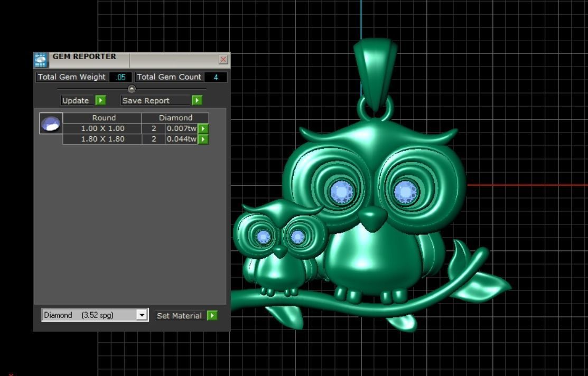The width and height of the screenshot is (588, 376).
Task: Click the Update button
Action: point(77,100)
